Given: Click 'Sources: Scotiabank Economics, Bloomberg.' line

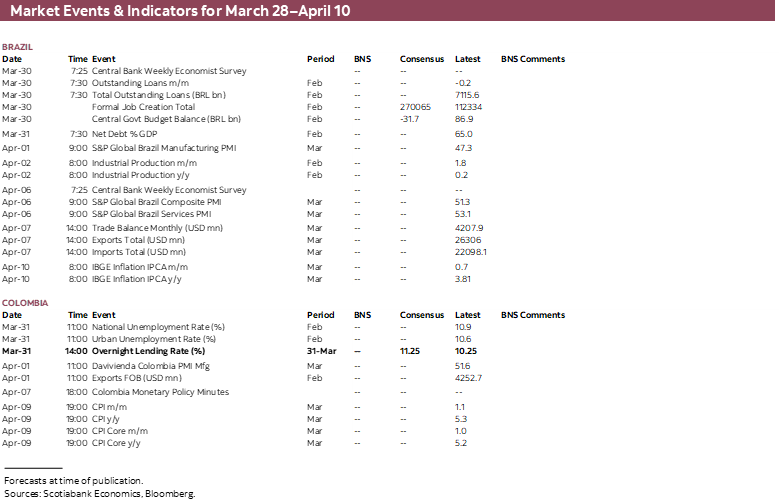Looking at the screenshot, I should [99, 494].
